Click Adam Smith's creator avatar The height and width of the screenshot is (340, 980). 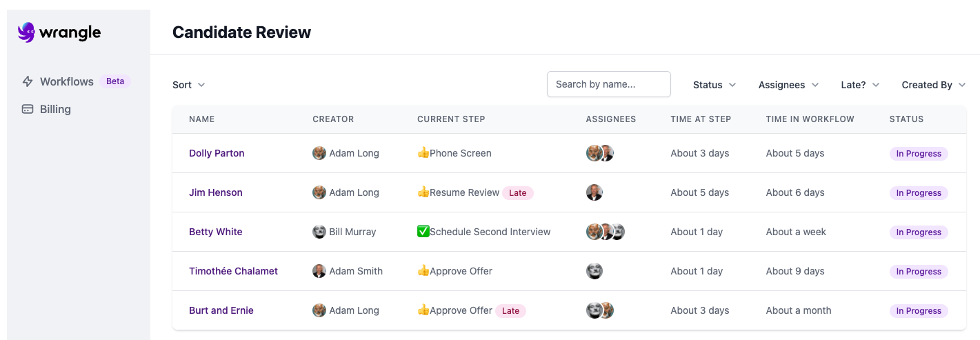coord(319,271)
